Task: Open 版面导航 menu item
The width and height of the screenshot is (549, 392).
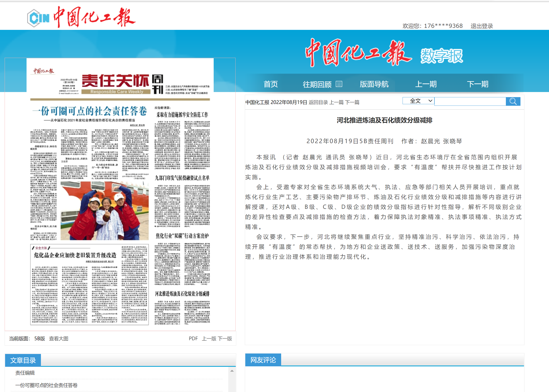Action: (374, 84)
